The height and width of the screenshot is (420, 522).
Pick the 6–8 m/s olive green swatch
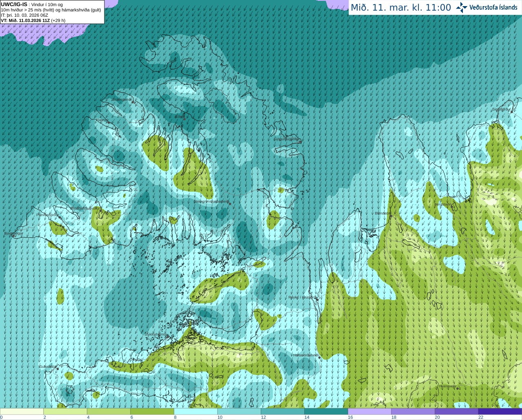click(x=152, y=411)
